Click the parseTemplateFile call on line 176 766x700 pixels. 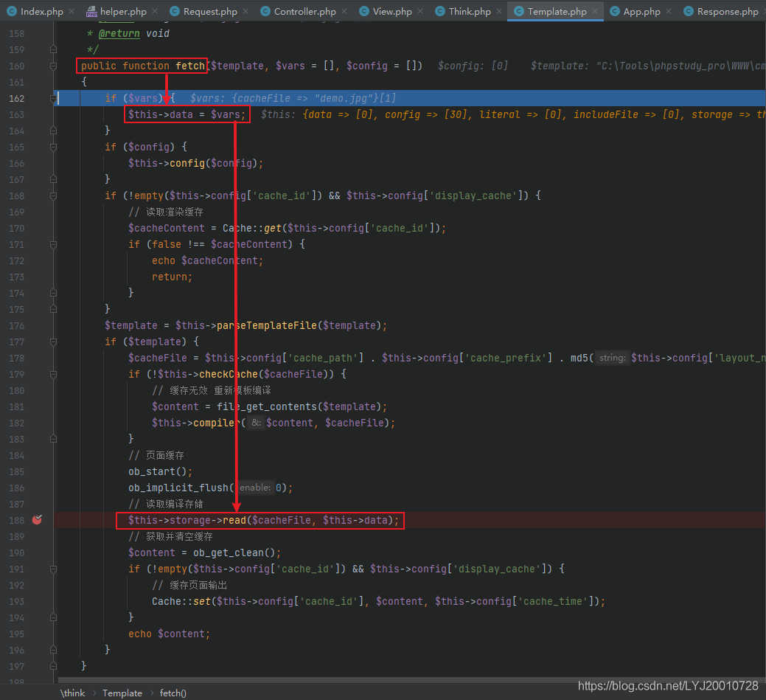tap(267, 325)
